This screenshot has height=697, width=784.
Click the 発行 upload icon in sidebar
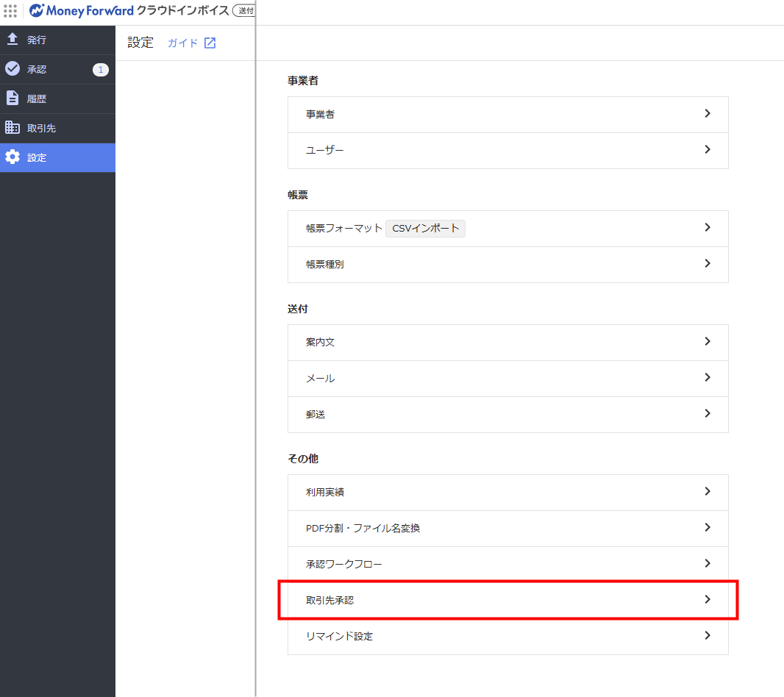pos(13,40)
